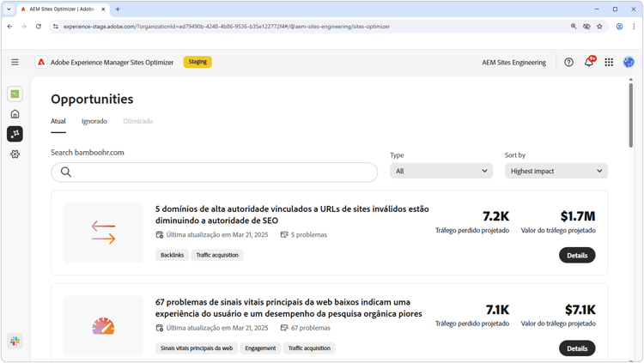644x363 pixels.
Task: Click the backlinks arrows thumbnail
Action: click(x=104, y=233)
